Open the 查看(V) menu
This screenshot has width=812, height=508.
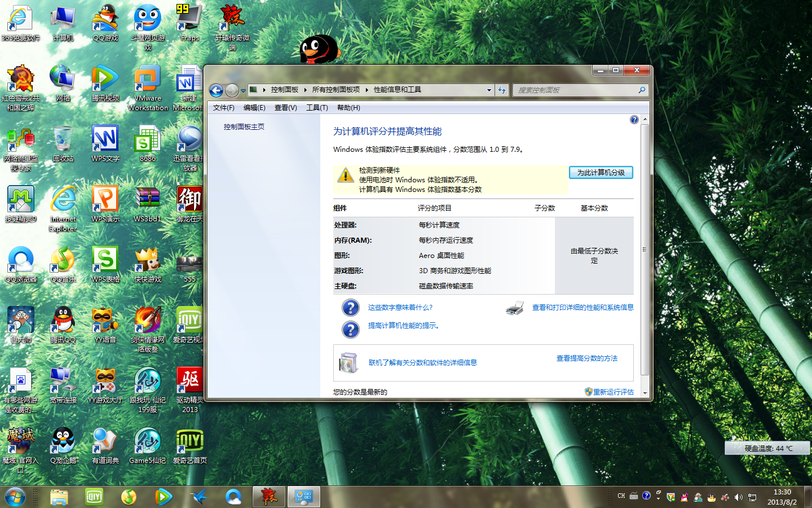(286, 108)
